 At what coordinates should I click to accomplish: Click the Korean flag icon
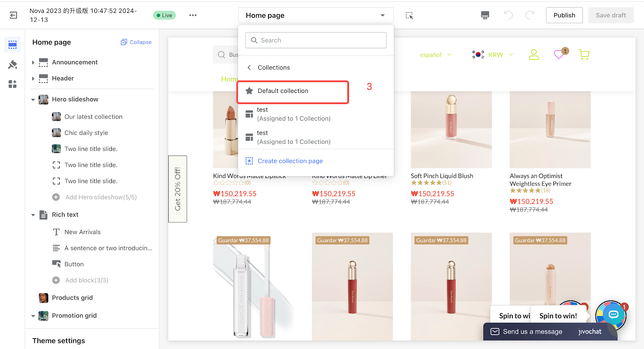pos(478,55)
